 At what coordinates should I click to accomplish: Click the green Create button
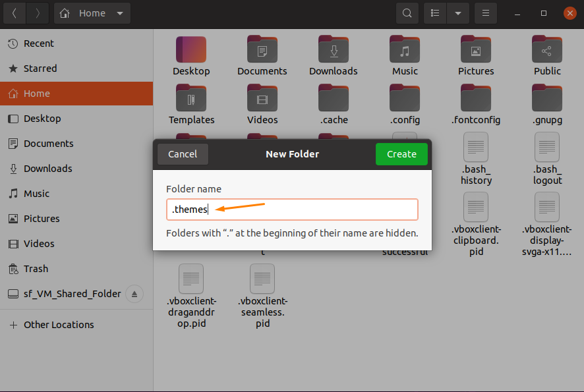[x=401, y=154]
